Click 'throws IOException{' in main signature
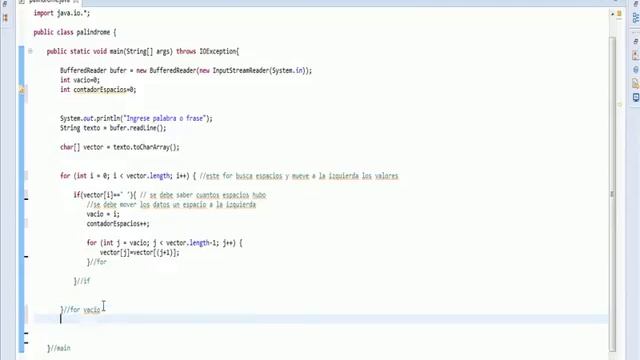This screenshot has width=640, height=360. [208, 51]
